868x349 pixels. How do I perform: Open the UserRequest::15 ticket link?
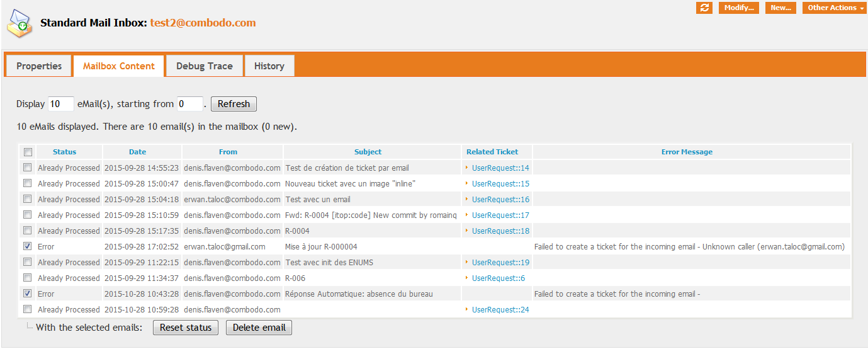(500, 184)
